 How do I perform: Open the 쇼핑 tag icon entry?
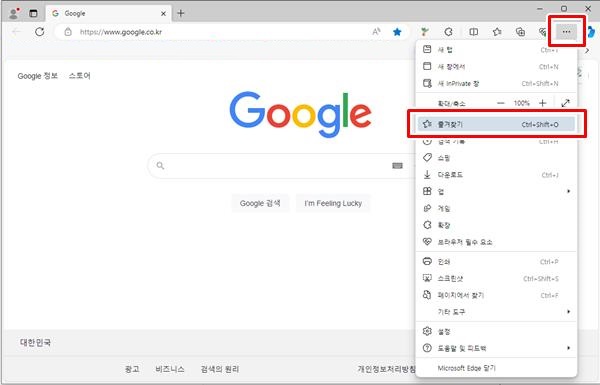[496, 158]
